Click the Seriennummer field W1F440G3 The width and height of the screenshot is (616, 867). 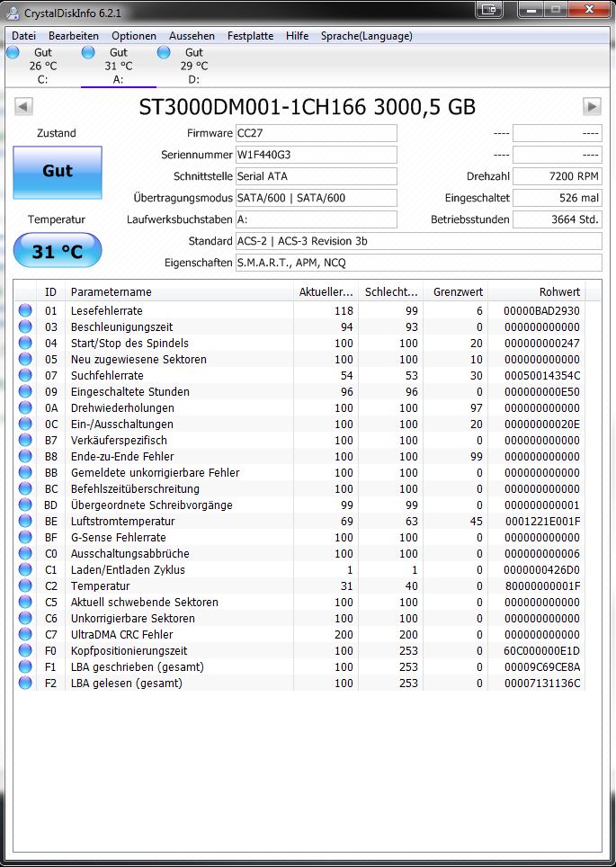tap(317, 155)
